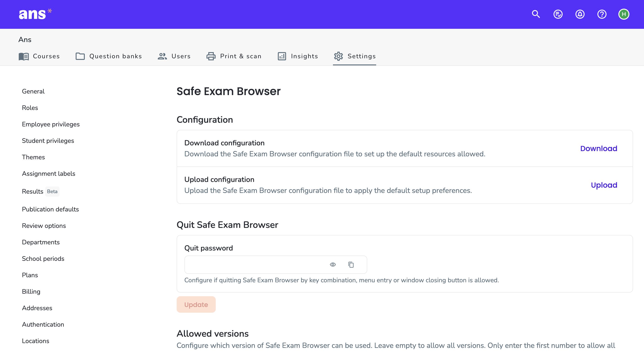Select the Settings tab
Viewport: 644px width, 352px height.
tap(354, 56)
